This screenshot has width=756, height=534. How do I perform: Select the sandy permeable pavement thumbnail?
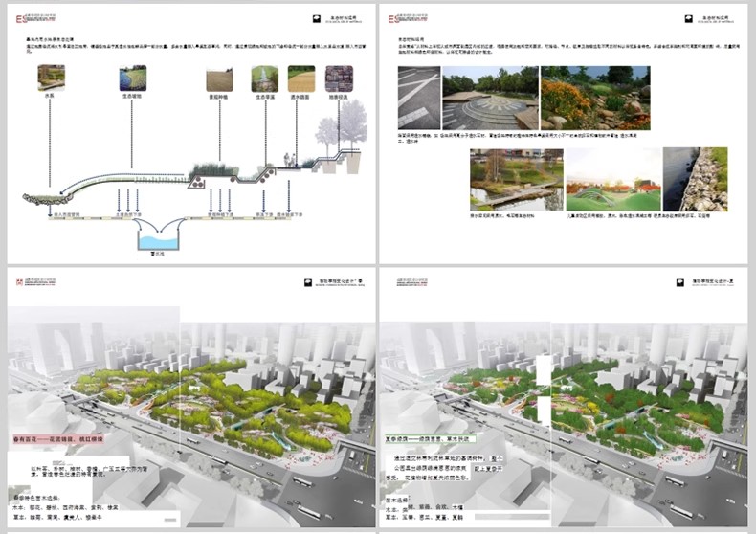pyautogui.click(x=301, y=78)
